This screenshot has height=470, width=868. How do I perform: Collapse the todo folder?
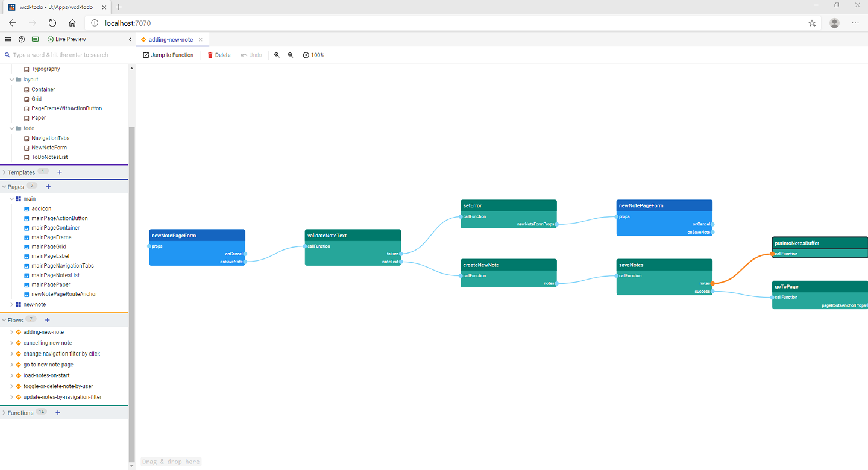pyautogui.click(x=11, y=128)
